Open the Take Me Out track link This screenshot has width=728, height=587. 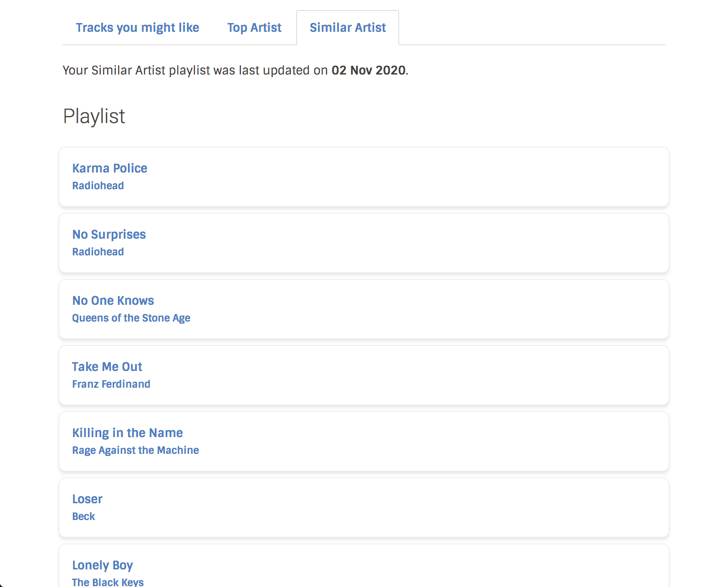tap(107, 367)
